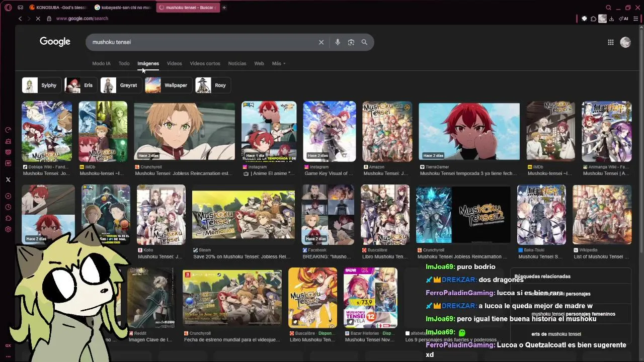Stop loading the current page
This screenshot has height=362, width=644.
(x=38, y=19)
